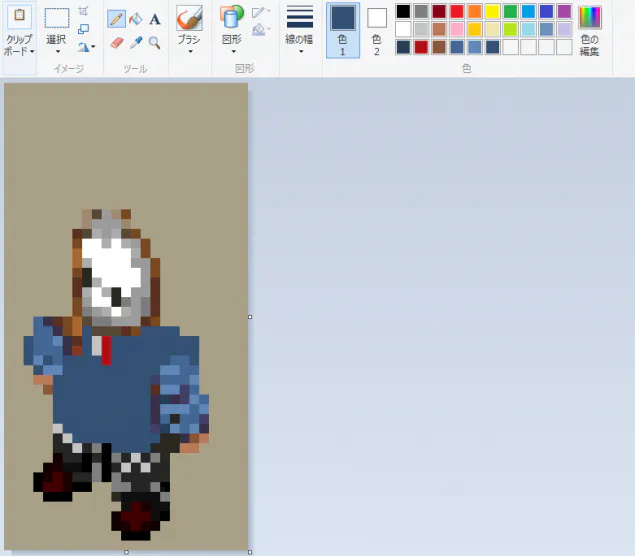Select the Magnifier tool
This screenshot has width=635, height=556.
(154, 43)
